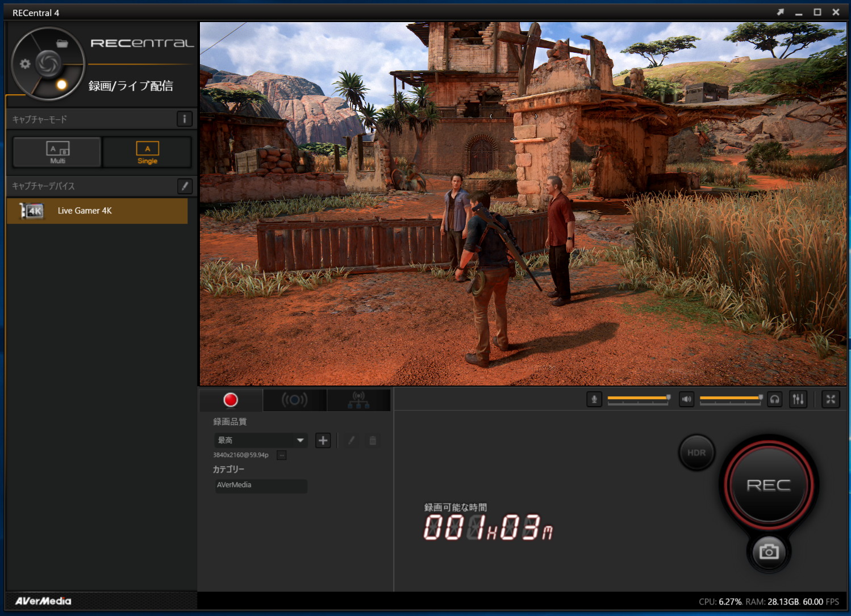This screenshot has height=616, width=851.
Task: Expand the 最高 recording quality dropdown
Action: 261,440
